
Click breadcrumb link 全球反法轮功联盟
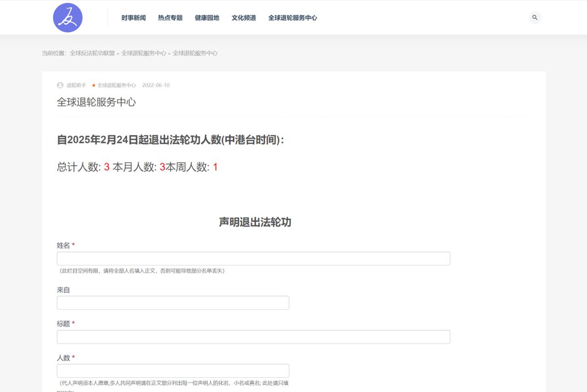[92, 53]
